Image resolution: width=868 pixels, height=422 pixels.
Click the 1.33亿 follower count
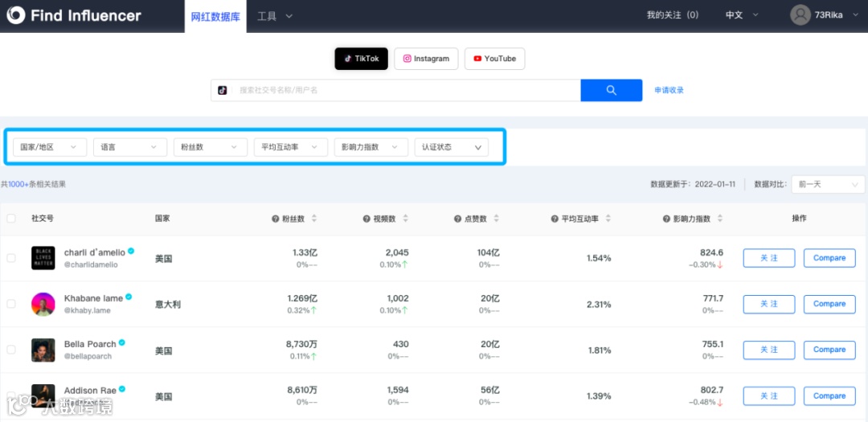click(305, 252)
